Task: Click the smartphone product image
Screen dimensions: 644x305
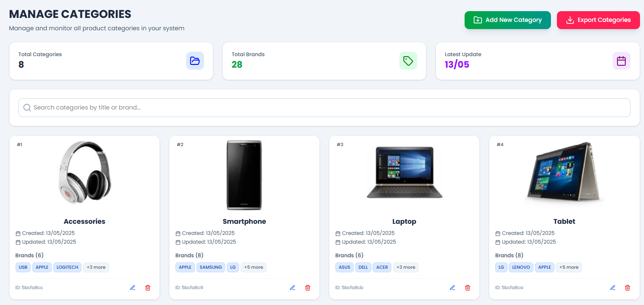Action: point(244,175)
